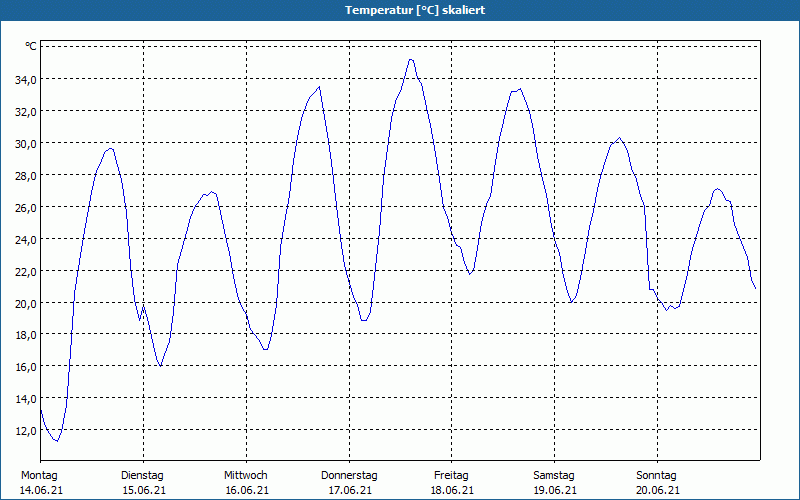
Task: Click the highest temperature peak on Thursday
Action: (x=410, y=59)
